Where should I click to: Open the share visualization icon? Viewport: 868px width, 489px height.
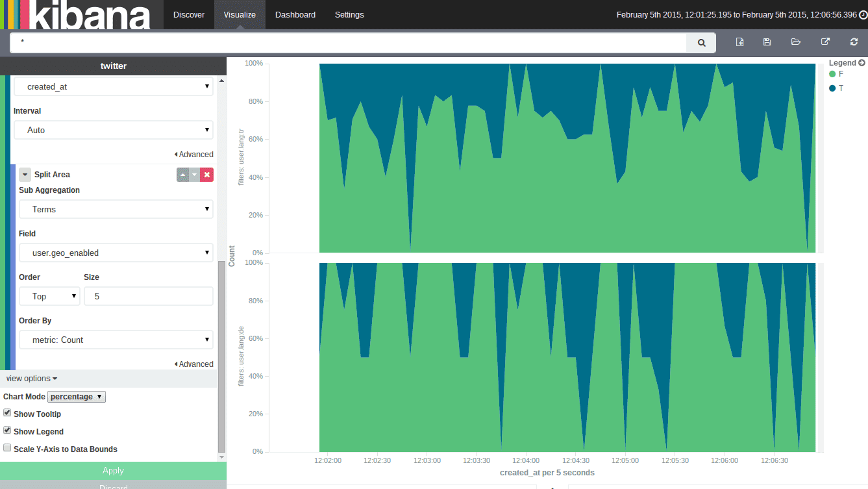point(825,42)
